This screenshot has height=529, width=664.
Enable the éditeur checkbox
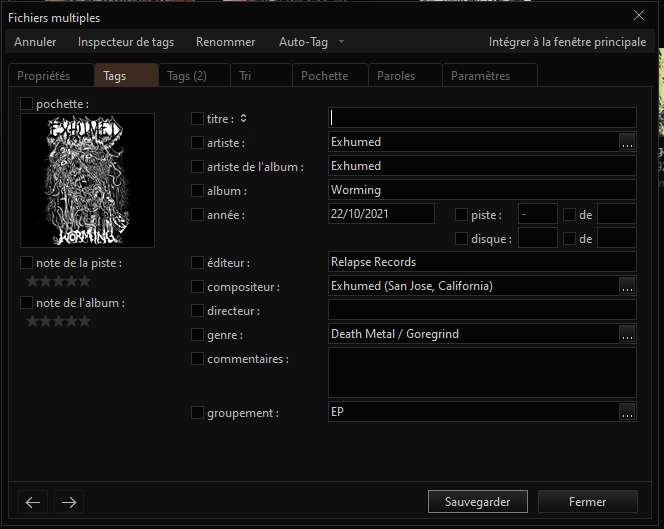click(x=197, y=263)
